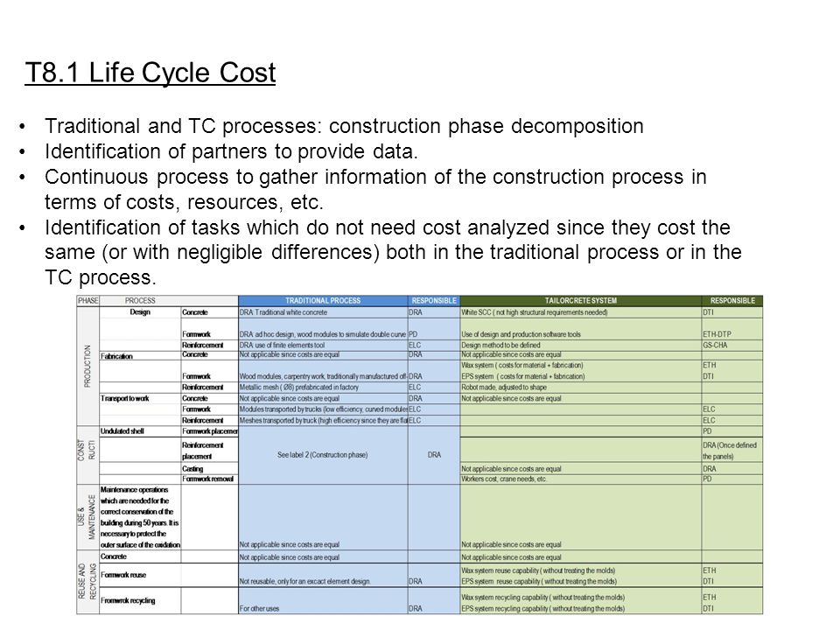
Task: Click the "Formwork removal" cell
Action: pos(207,479)
